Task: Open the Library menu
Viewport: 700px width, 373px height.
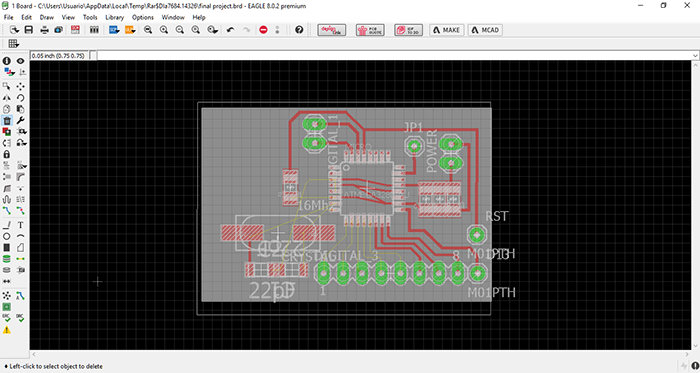Action: [x=115, y=17]
